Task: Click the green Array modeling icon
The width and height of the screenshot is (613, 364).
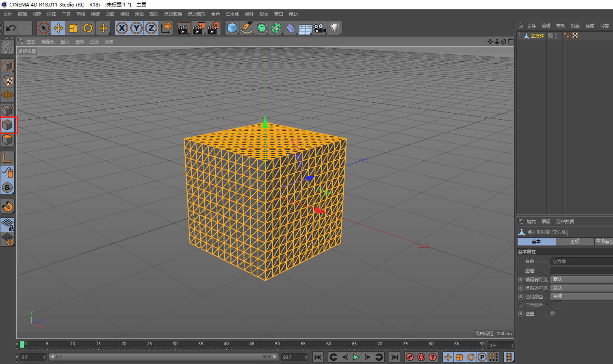Action: click(x=276, y=28)
